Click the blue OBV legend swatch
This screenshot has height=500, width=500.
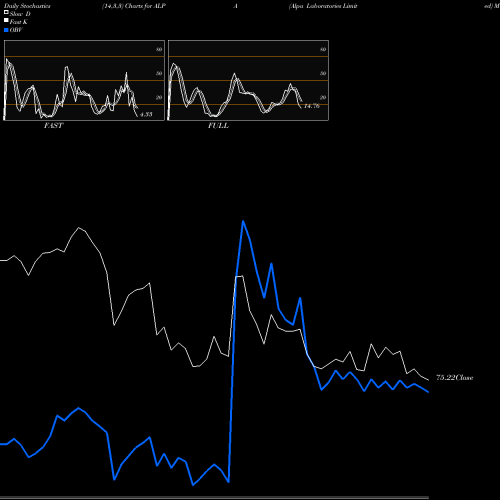(x=6, y=30)
